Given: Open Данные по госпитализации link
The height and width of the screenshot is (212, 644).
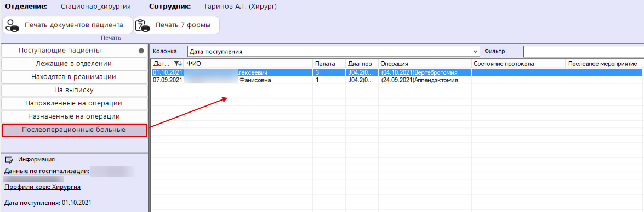Looking at the screenshot, I should tap(47, 171).
